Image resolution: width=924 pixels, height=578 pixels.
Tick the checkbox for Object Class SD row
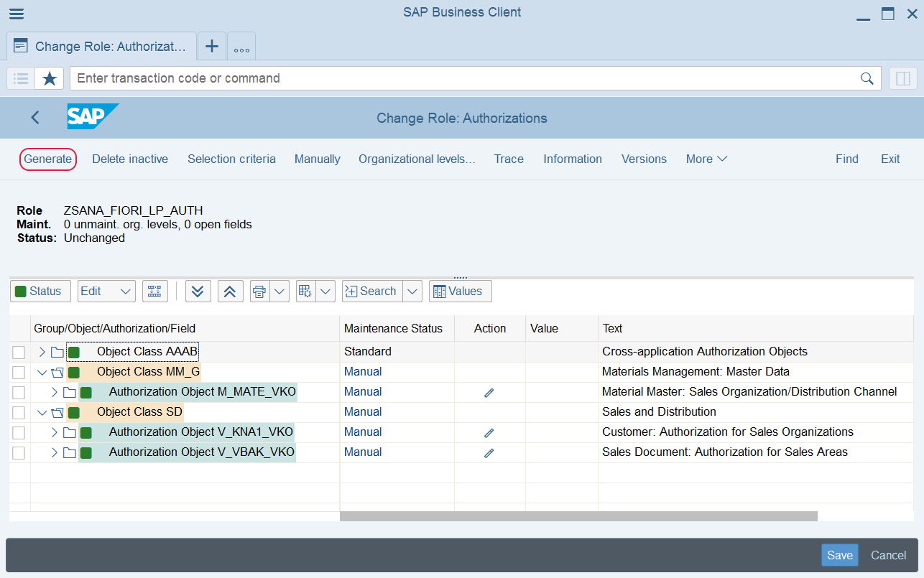19,413
